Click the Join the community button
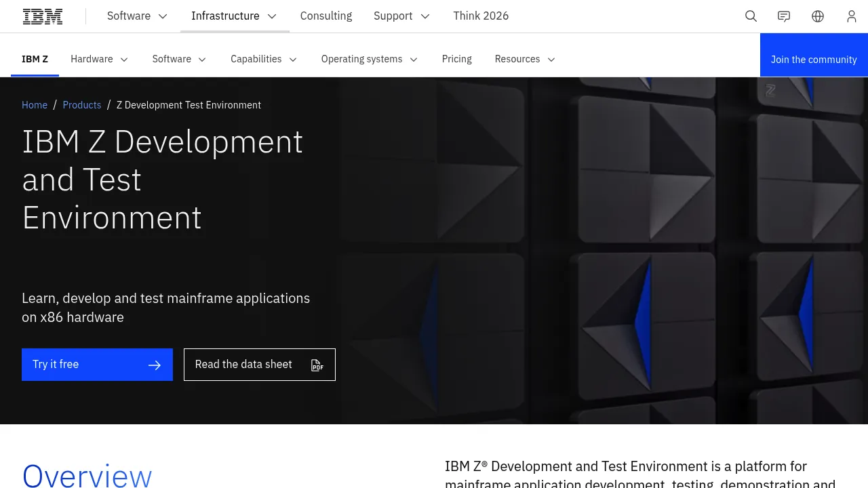The width and height of the screenshot is (868, 488). click(814, 55)
